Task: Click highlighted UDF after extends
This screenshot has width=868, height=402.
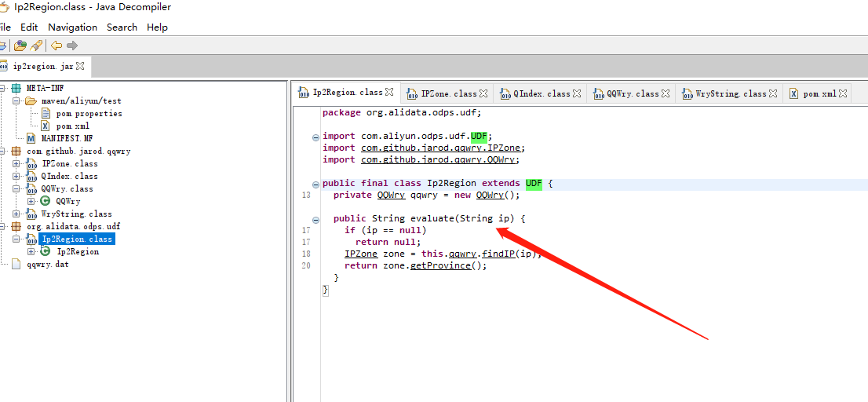Action: [x=534, y=183]
